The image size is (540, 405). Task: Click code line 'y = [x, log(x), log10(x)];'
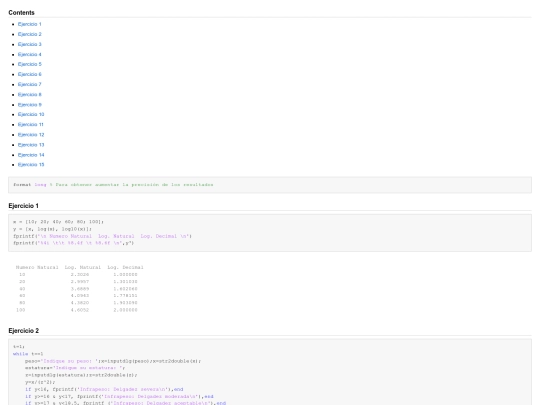click(x=52, y=229)
